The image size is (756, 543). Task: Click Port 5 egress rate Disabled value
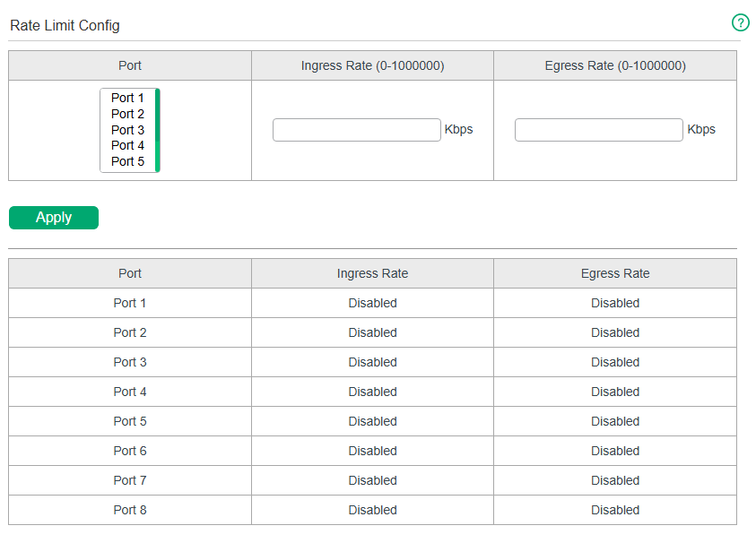point(615,421)
